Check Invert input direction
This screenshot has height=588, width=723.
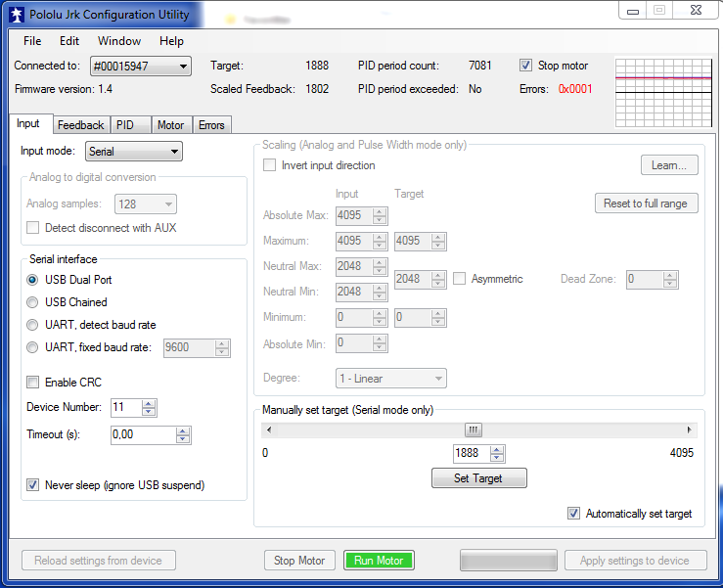pos(269,165)
